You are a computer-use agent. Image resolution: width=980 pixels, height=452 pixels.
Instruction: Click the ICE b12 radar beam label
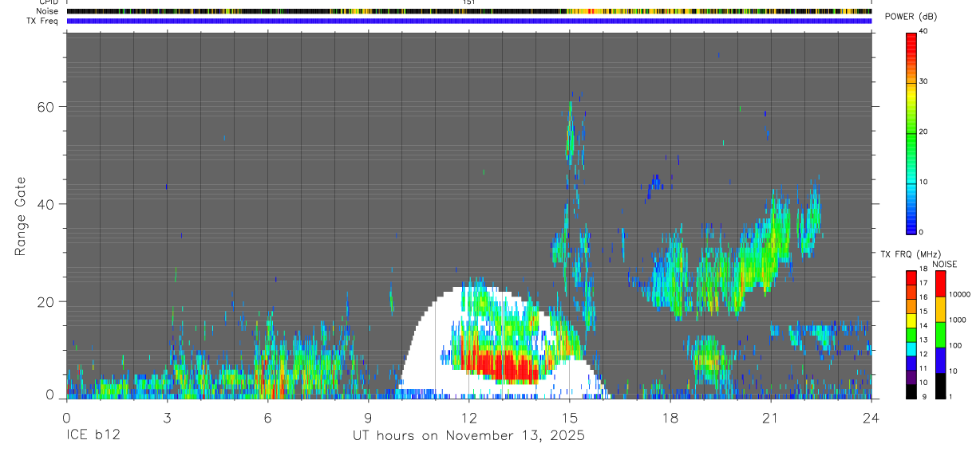92,435
